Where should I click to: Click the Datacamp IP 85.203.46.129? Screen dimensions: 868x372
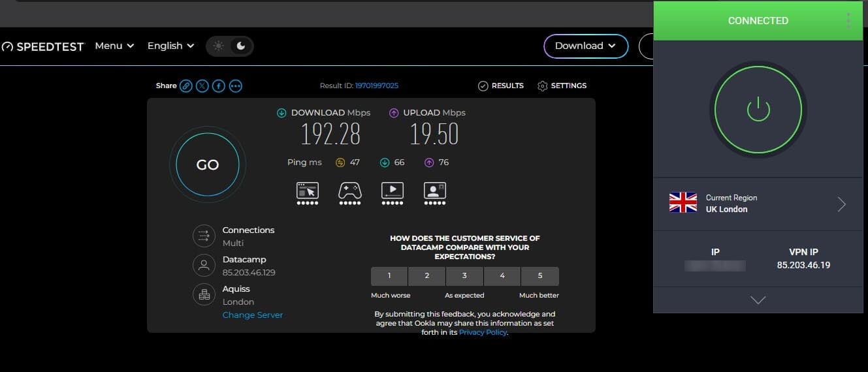(x=249, y=272)
